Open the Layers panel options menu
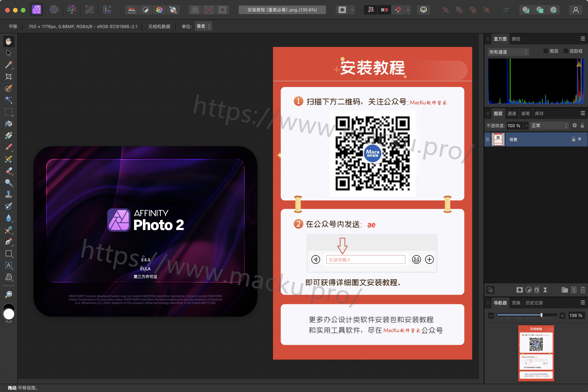588x392 pixels. (583, 113)
